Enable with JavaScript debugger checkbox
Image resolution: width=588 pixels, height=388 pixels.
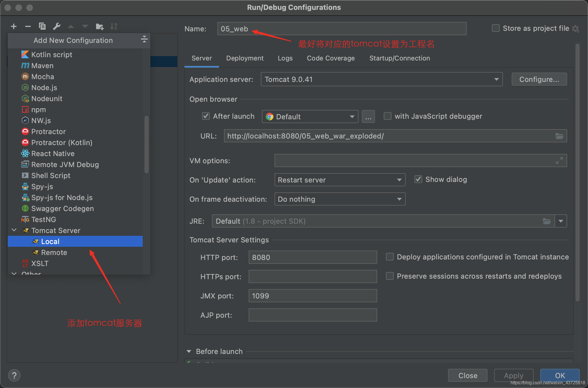pyautogui.click(x=387, y=116)
